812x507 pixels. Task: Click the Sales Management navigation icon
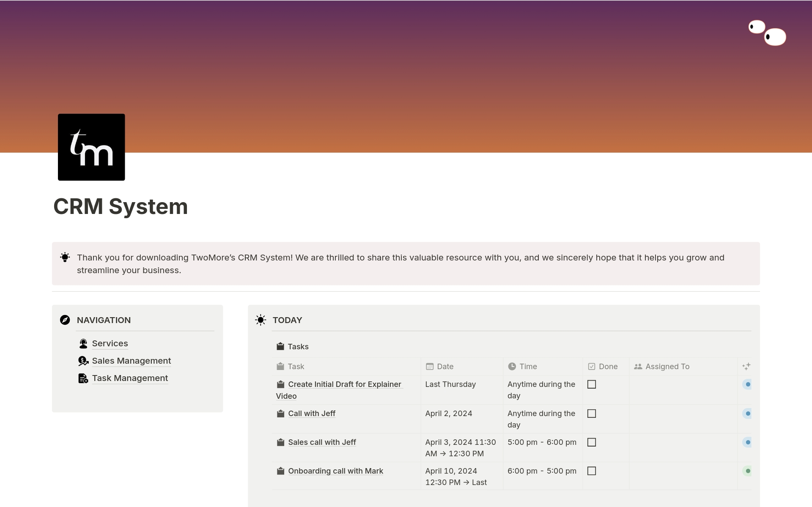83,361
